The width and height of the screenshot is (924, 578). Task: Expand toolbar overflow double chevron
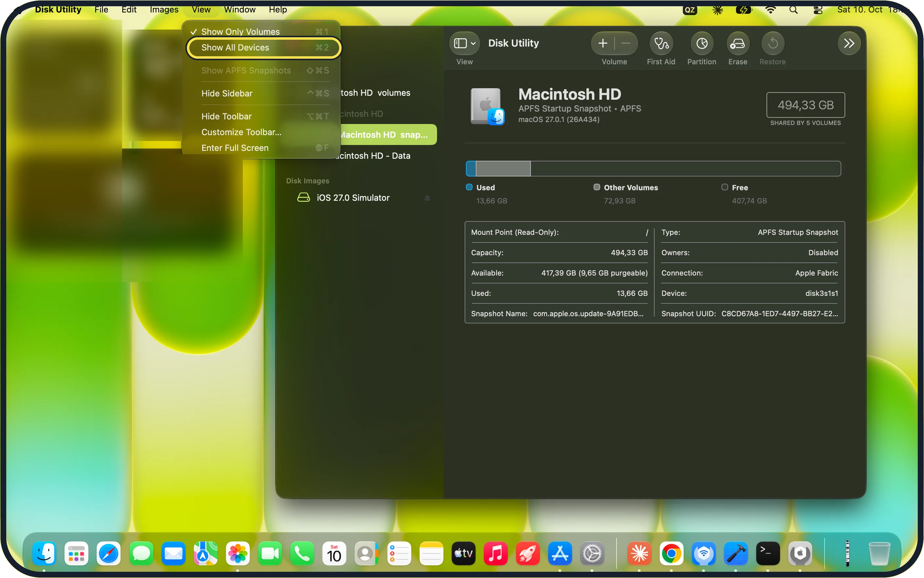[x=849, y=44]
